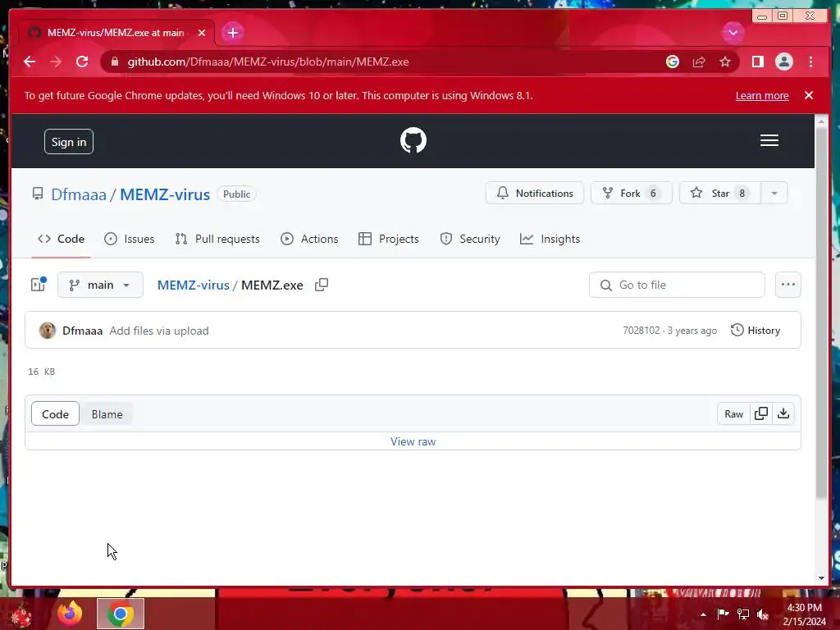Click scroll down arrow on page scrollbar
840x630 pixels.
[x=821, y=578]
